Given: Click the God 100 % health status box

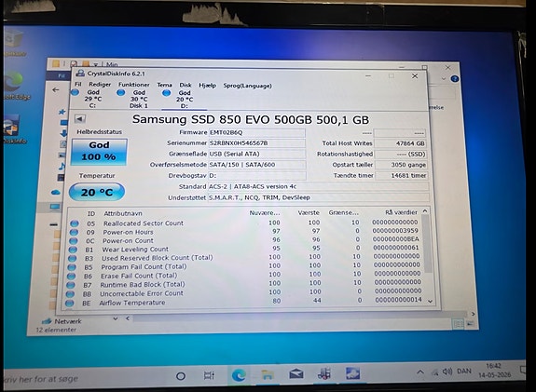Looking at the screenshot, I should (99, 151).
